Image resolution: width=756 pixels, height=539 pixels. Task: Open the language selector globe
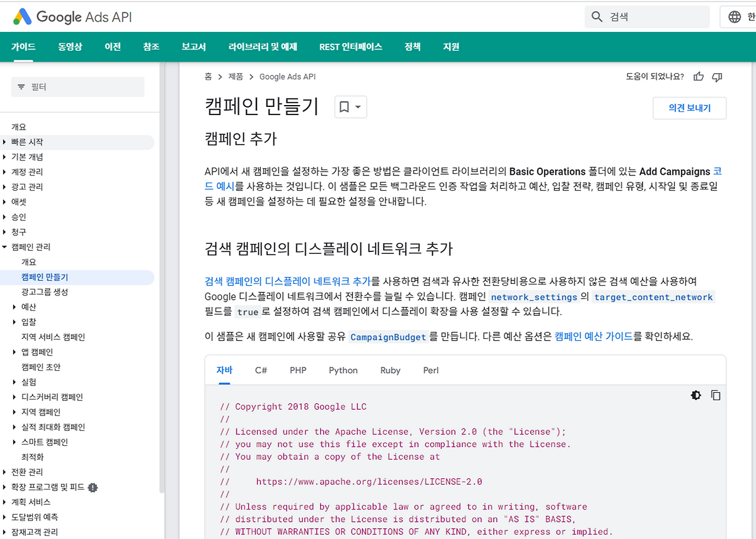[735, 17]
